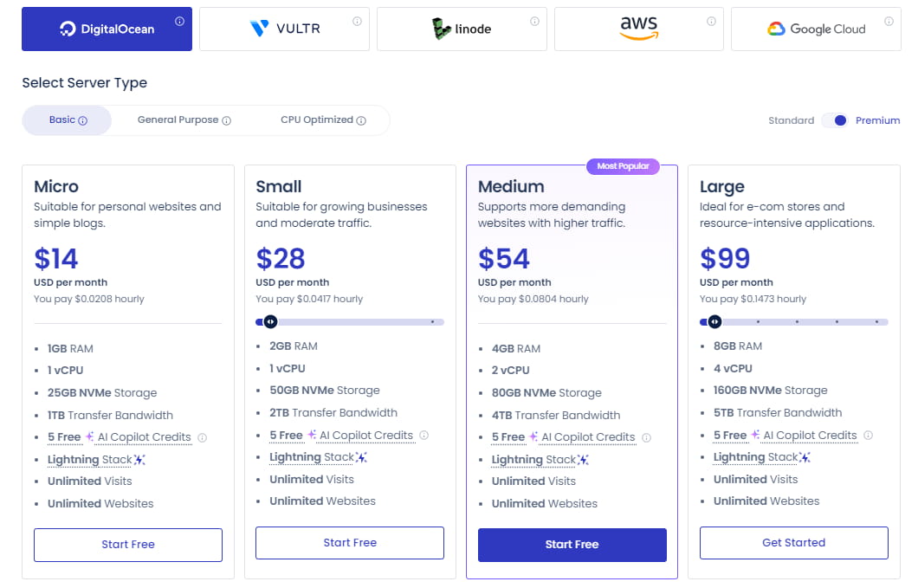Click Get Started on the Large plan
Image resolution: width=918 pixels, height=588 pixels.
(793, 543)
